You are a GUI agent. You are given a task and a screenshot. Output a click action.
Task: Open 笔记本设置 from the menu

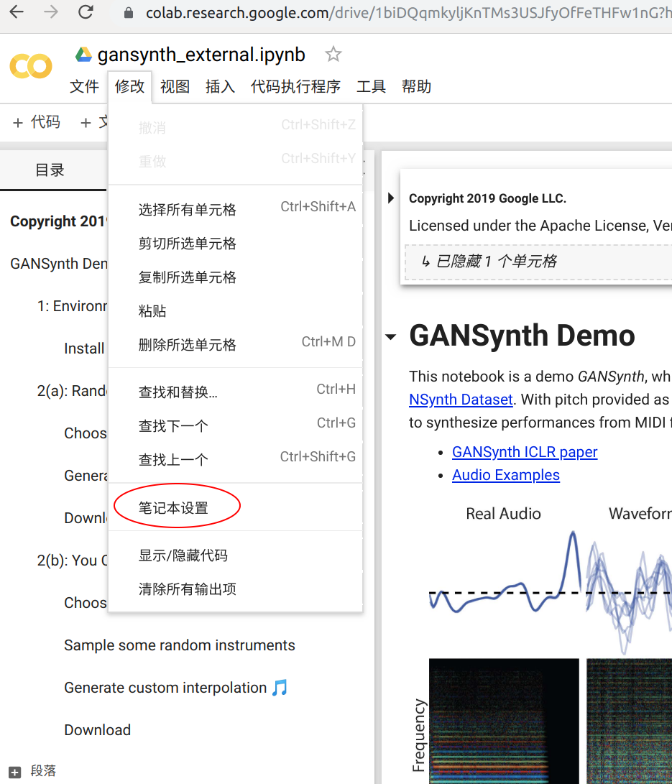[x=173, y=508]
